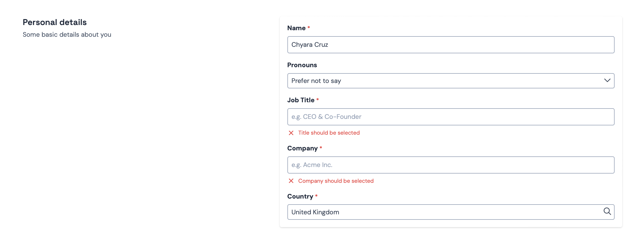Click the 'Title should be selected' error message
This screenshot has width=644, height=235.
(x=329, y=133)
